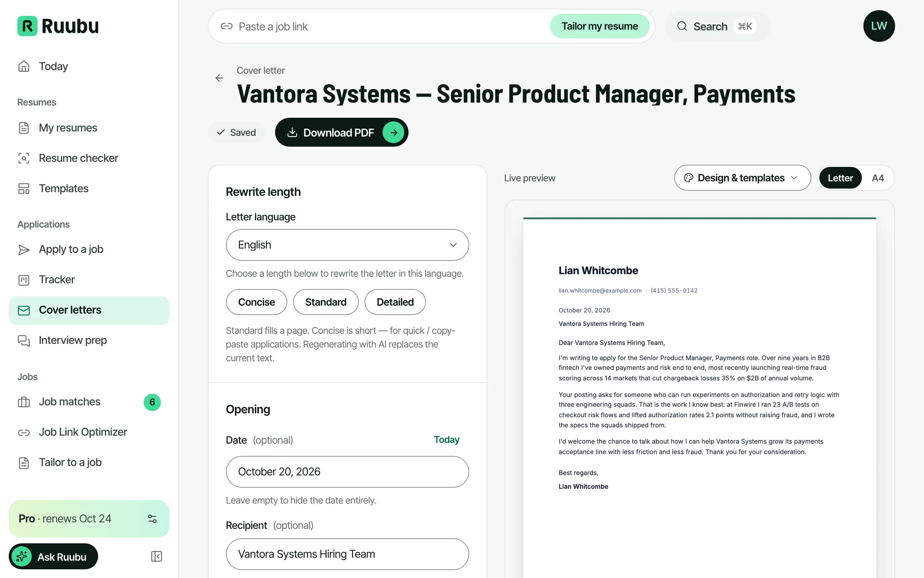Select Letter page size

[x=840, y=178]
